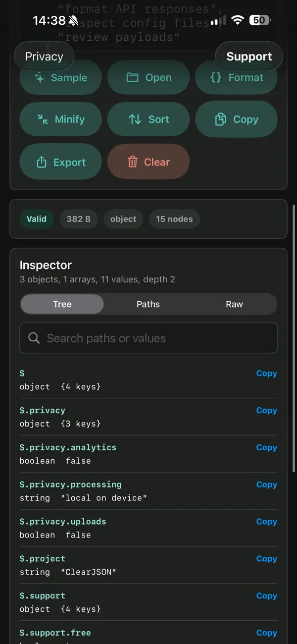Tap the Copy documents icon
Image resolution: width=297 pixels, height=644 pixels.
(x=220, y=119)
